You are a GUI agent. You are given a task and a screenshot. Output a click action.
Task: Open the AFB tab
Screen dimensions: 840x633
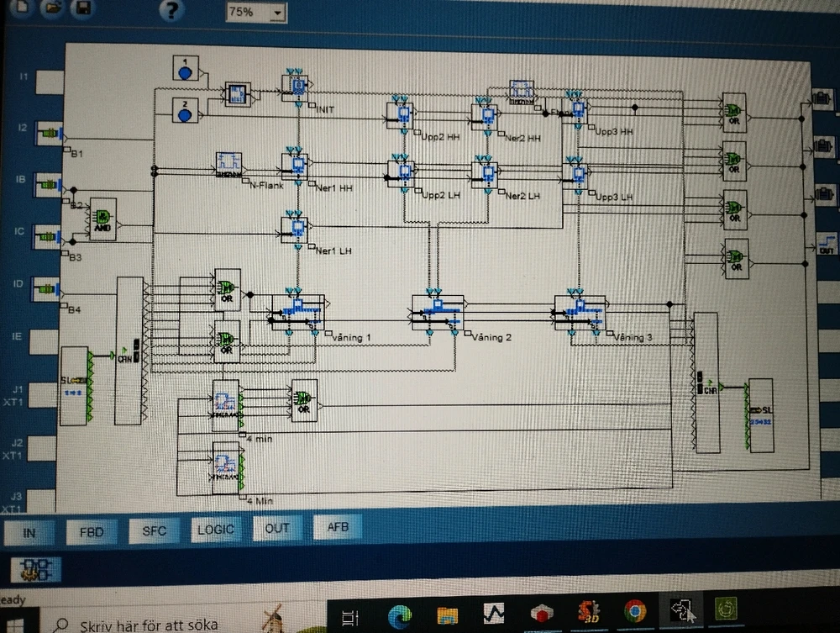(x=338, y=527)
